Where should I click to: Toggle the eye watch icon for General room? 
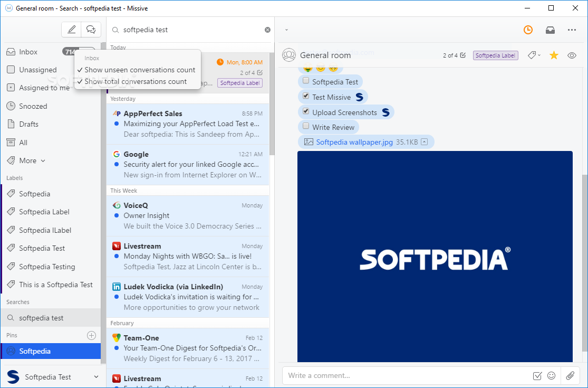click(x=572, y=55)
